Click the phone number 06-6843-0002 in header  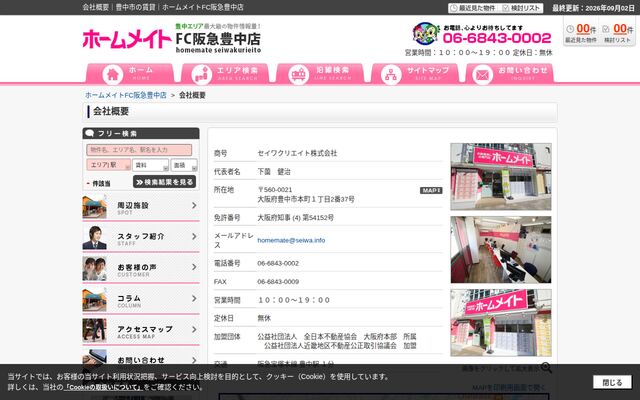click(x=497, y=38)
